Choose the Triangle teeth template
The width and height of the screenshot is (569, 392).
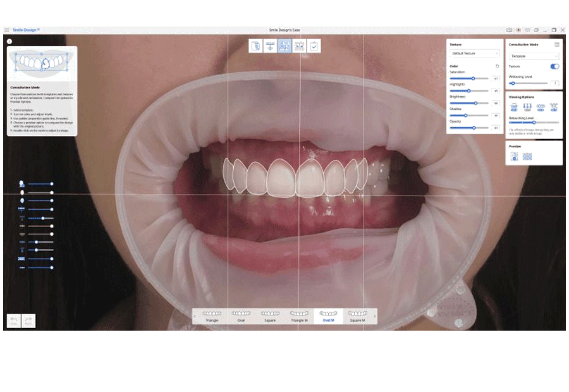[212, 316]
